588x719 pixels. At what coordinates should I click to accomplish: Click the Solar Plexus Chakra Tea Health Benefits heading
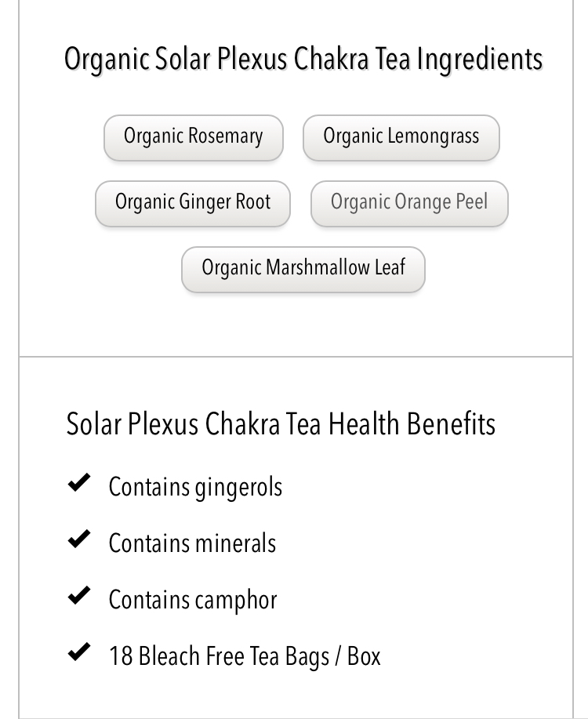point(281,423)
